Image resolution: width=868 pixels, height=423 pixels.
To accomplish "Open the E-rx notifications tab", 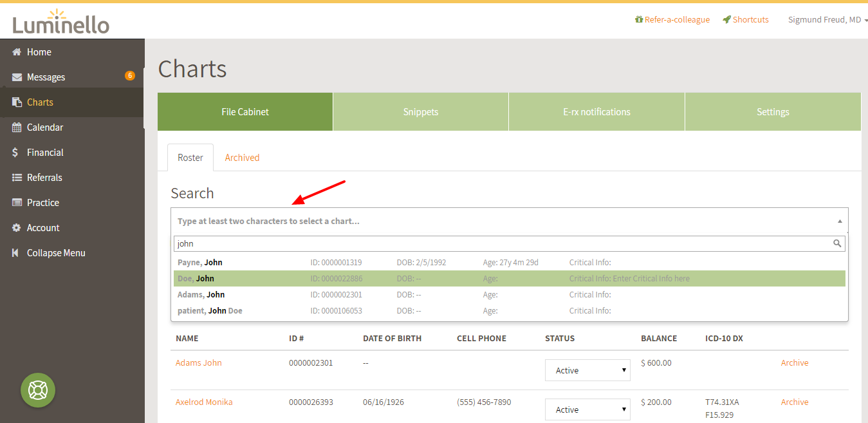I will pos(596,112).
